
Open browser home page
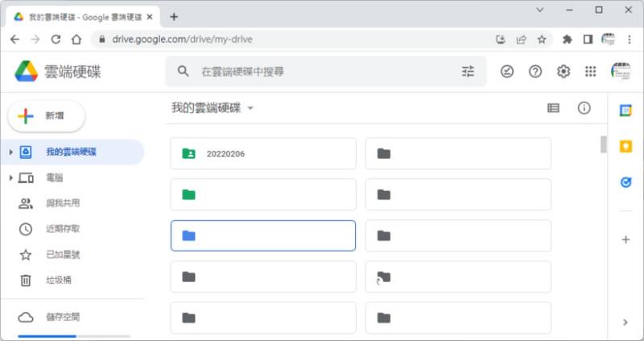tap(76, 40)
